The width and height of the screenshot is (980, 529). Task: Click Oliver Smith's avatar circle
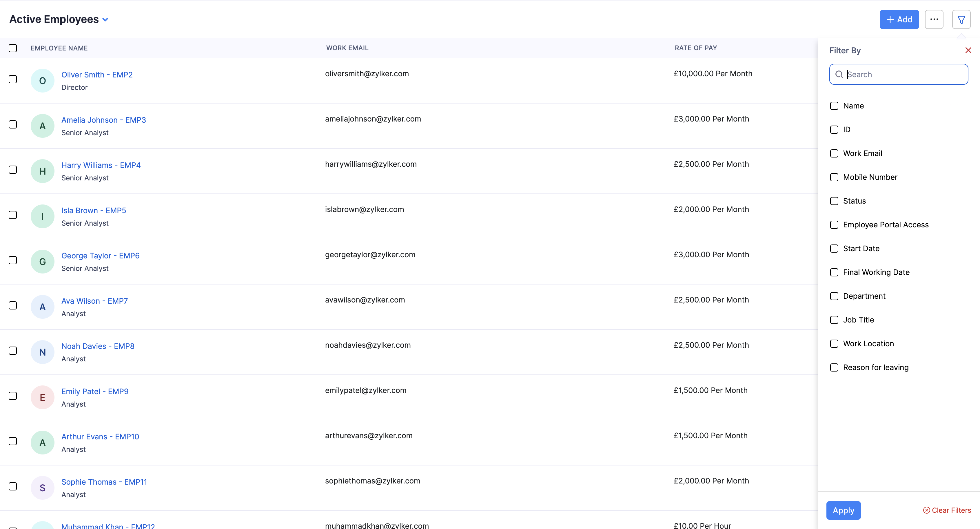pos(43,80)
